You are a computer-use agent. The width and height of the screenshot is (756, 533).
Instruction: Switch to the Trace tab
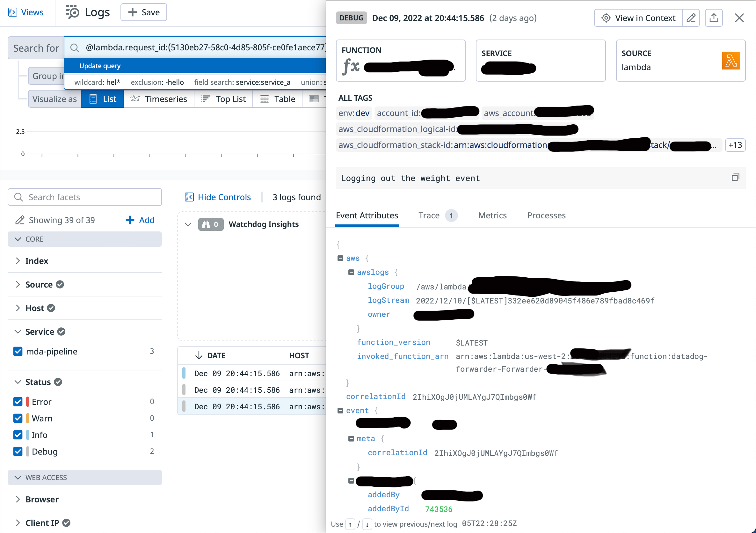coord(429,215)
